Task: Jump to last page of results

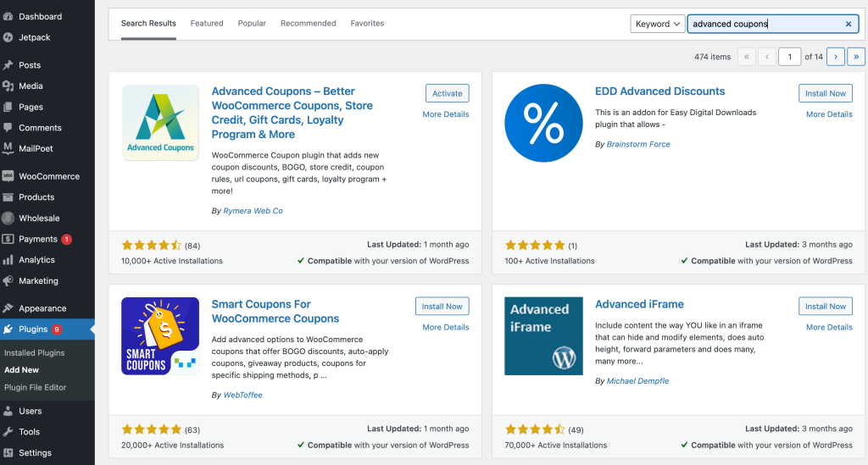Action: pyautogui.click(x=856, y=57)
